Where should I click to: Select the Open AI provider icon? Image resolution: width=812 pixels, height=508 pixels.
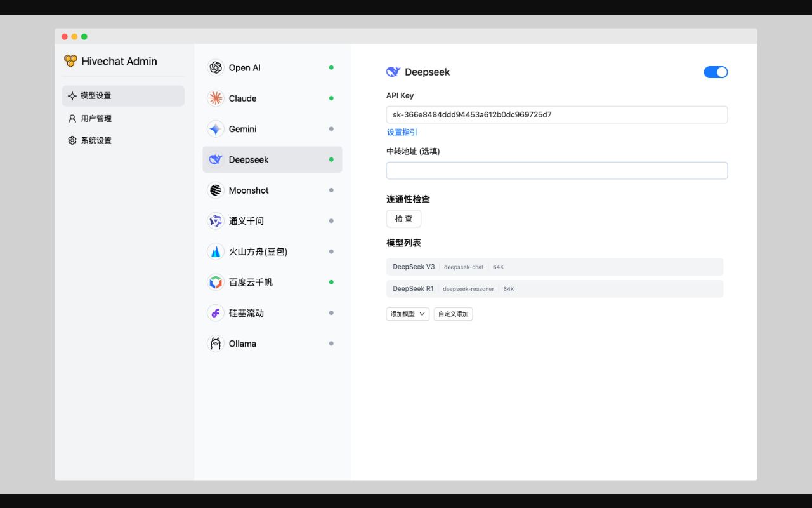click(216, 67)
